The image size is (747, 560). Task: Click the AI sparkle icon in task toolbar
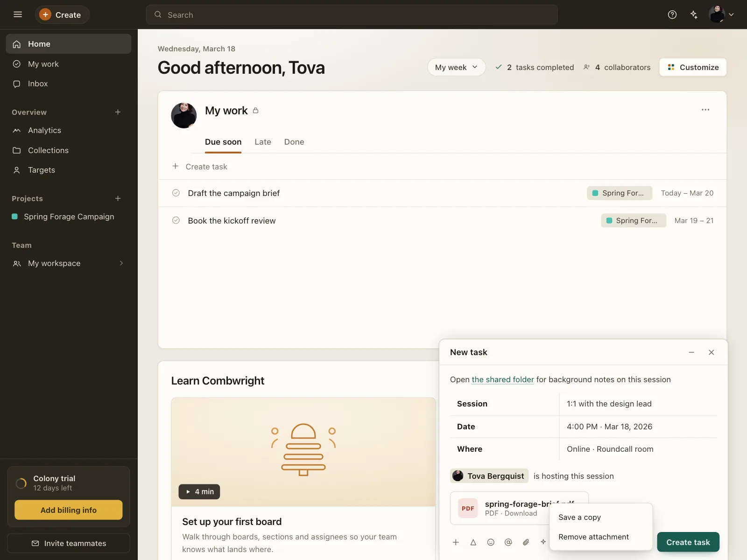click(x=543, y=542)
